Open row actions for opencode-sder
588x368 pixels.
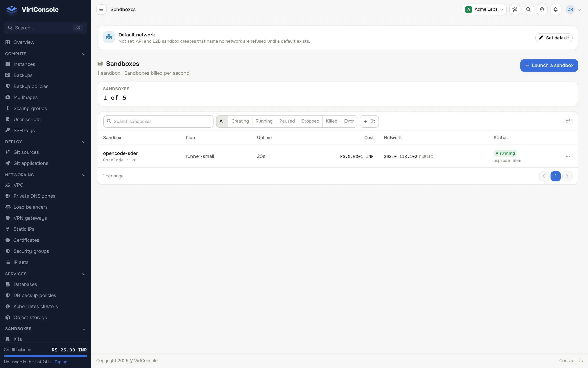(x=568, y=156)
